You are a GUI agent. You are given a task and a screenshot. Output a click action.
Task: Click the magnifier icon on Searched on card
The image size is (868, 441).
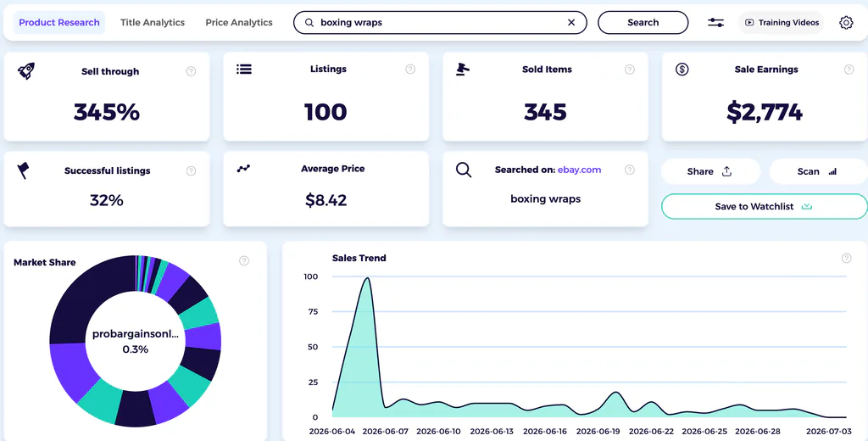[x=464, y=170]
